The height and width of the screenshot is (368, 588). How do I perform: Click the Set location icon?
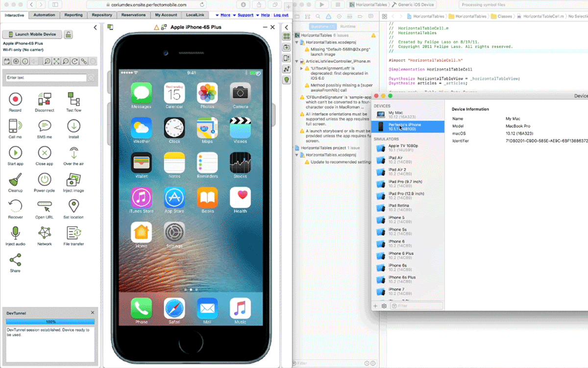point(73,206)
